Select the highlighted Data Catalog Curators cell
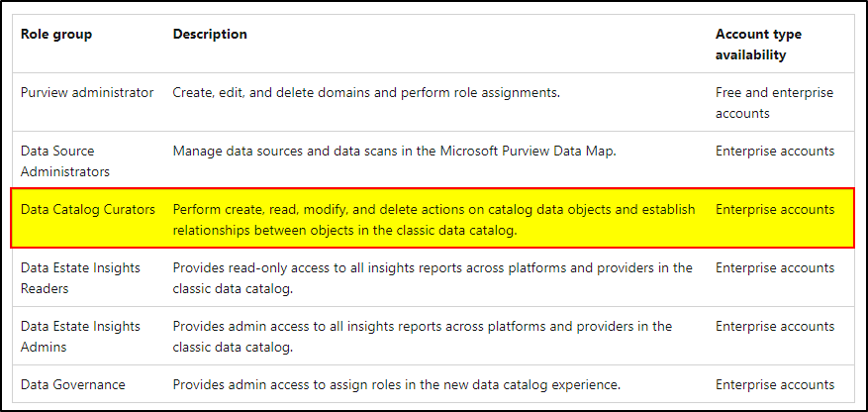 pyautogui.click(x=88, y=210)
